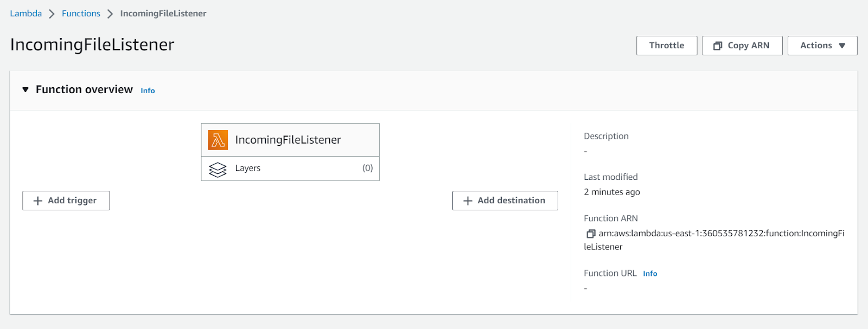
Task: Click IncomingFileListener breadcrumb text
Action: coord(163,14)
